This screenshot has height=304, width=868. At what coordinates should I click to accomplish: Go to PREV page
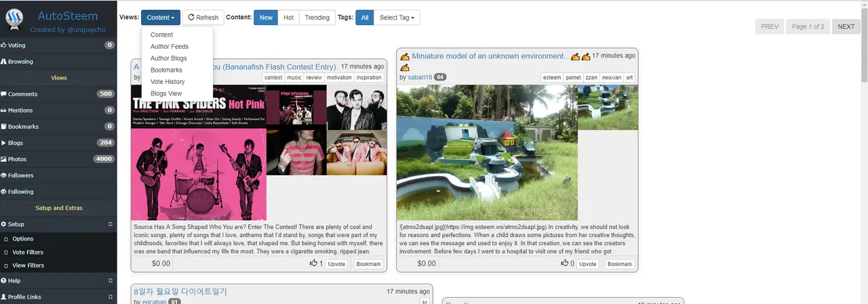tap(770, 26)
